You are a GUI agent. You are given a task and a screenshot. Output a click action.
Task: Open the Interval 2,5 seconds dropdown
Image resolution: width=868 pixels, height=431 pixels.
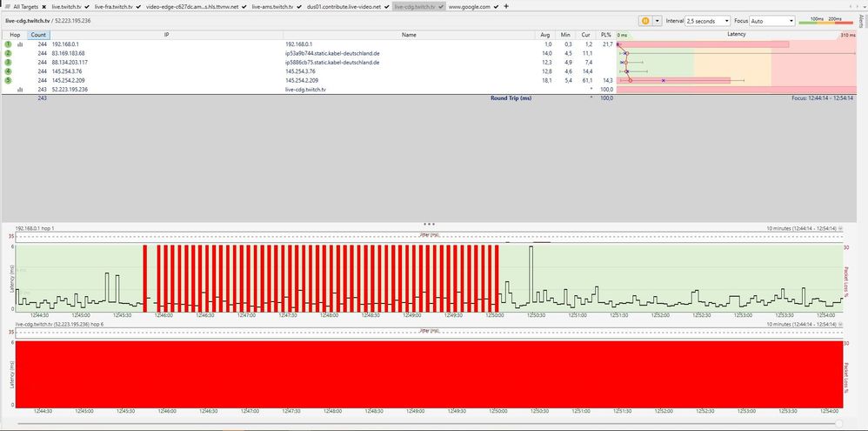click(x=707, y=21)
